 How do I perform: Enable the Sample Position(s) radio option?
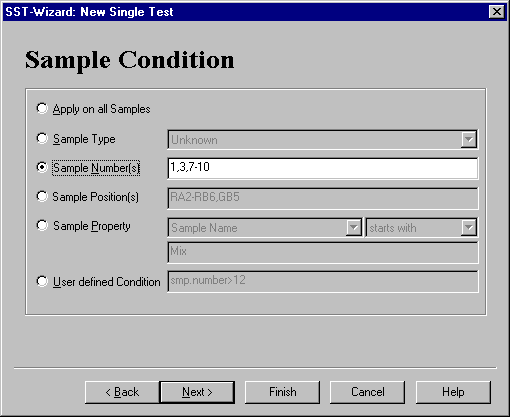point(42,196)
